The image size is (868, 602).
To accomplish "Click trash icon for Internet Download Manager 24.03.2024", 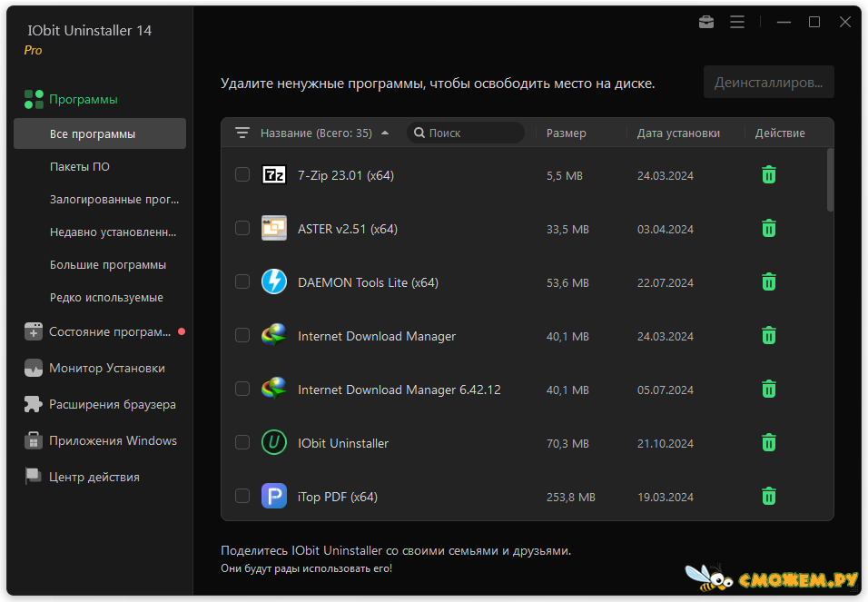I will [769, 336].
